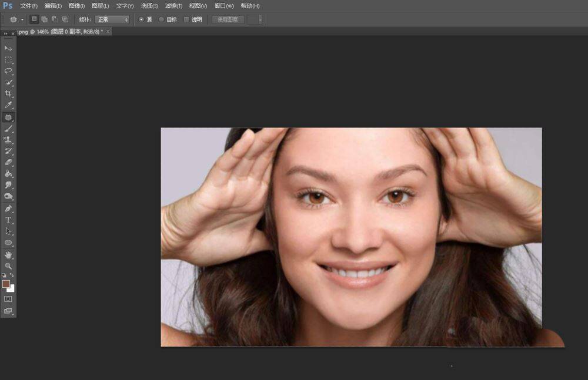Close the open document tab
The image size is (588, 380).
coord(108,31)
